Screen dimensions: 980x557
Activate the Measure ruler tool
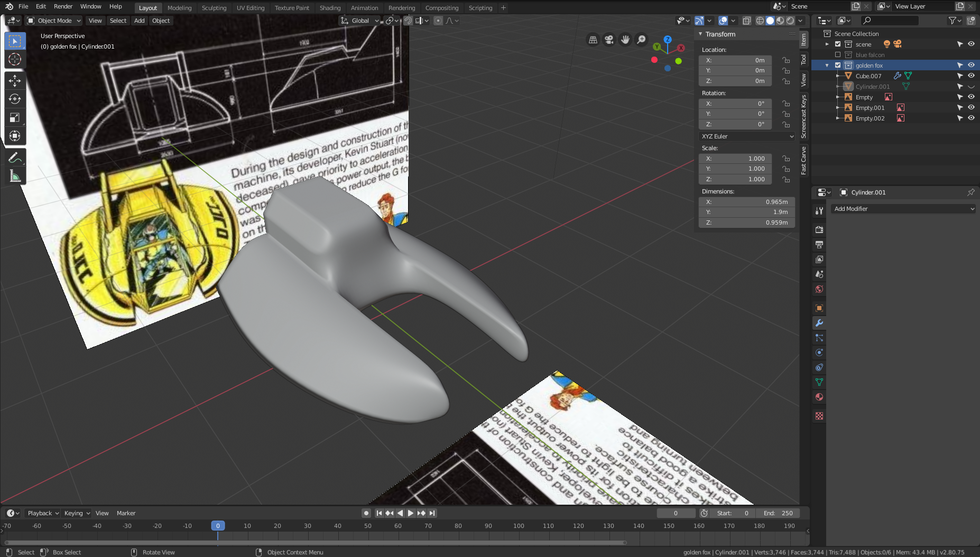pos(15,176)
